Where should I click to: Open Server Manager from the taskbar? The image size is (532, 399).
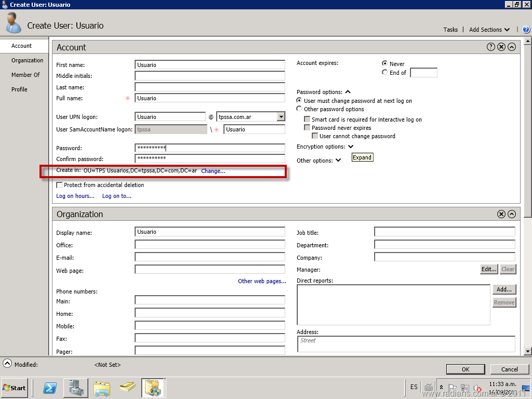coord(76,388)
